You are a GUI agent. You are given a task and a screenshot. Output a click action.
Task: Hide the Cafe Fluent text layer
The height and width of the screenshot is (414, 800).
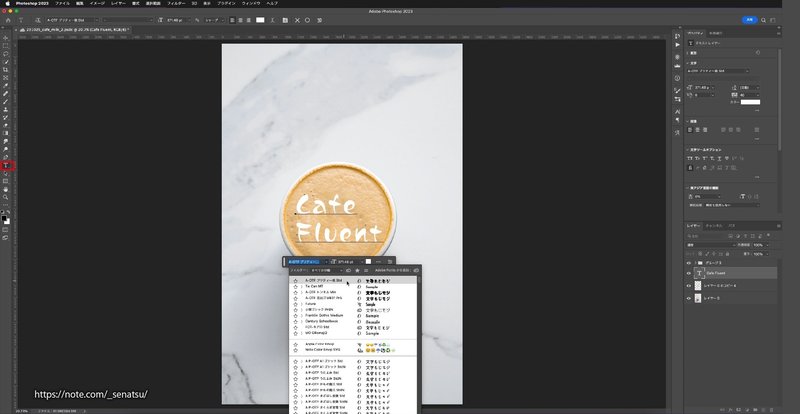pos(688,273)
